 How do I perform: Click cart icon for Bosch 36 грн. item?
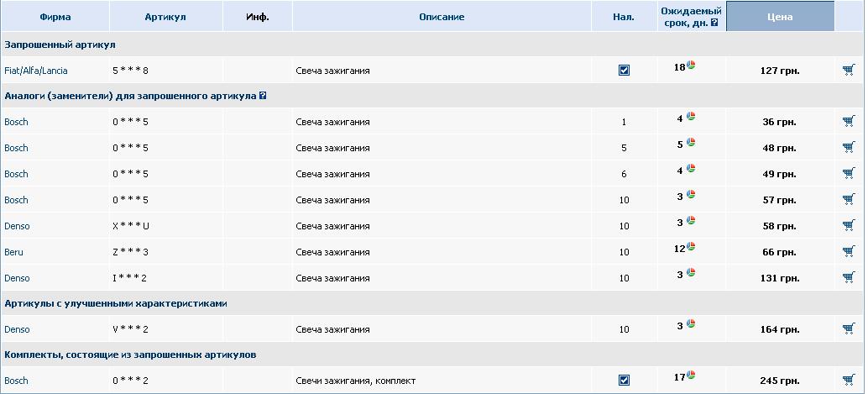coord(848,122)
